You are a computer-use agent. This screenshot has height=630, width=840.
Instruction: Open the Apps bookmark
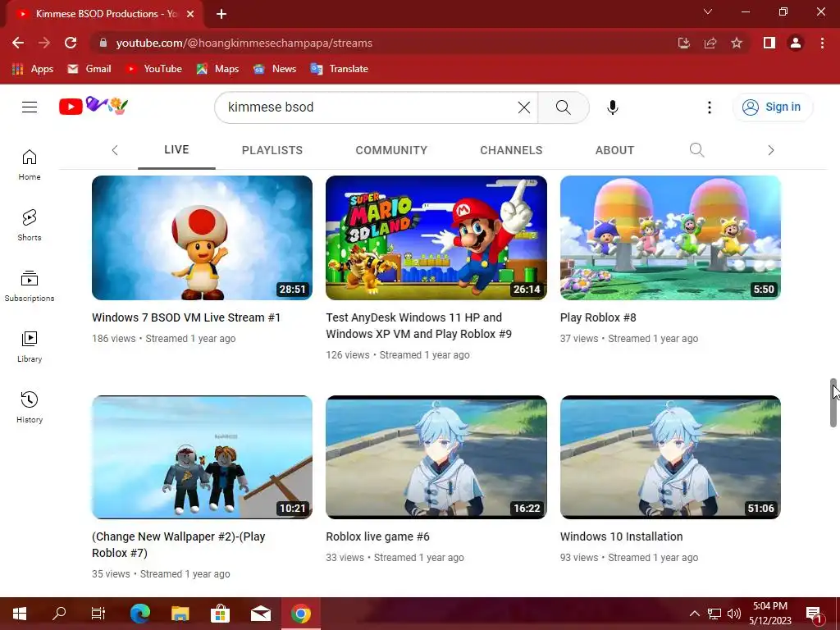tap(33, 69)
